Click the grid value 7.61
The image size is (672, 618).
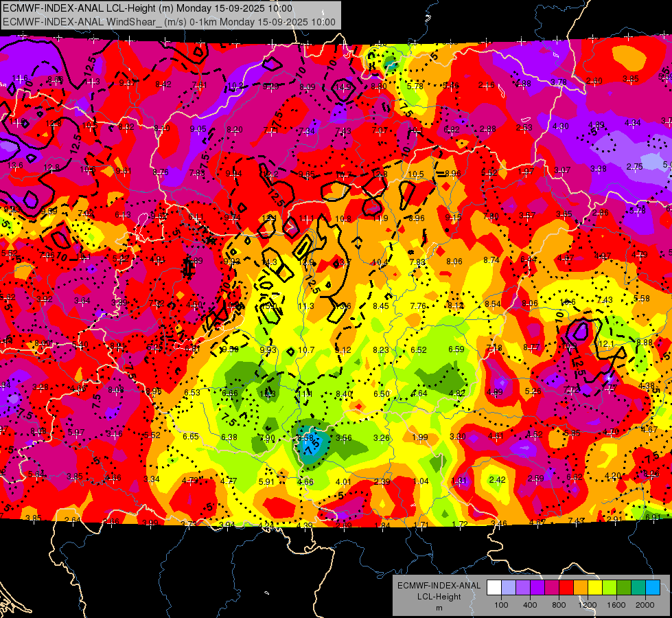coord(199,85)
